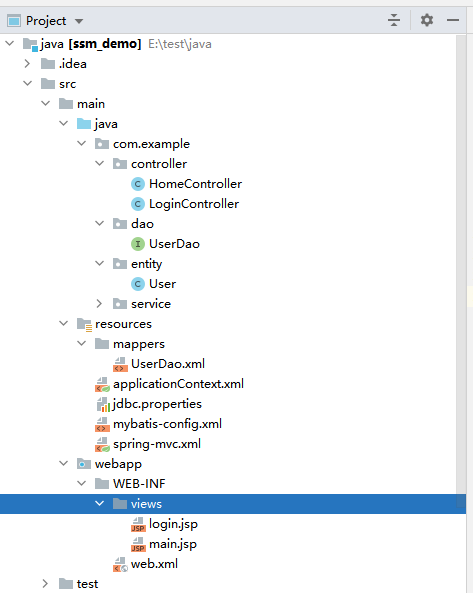Click the User class icon
The height and width of the screenshot is (593, 473).
[138, 284]
